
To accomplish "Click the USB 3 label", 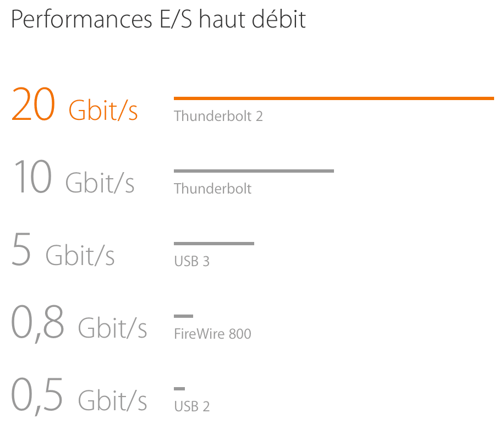I will [192, 261].
